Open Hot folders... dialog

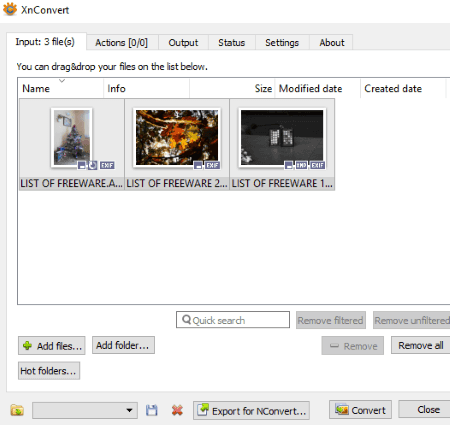click(x=49, y=371)
